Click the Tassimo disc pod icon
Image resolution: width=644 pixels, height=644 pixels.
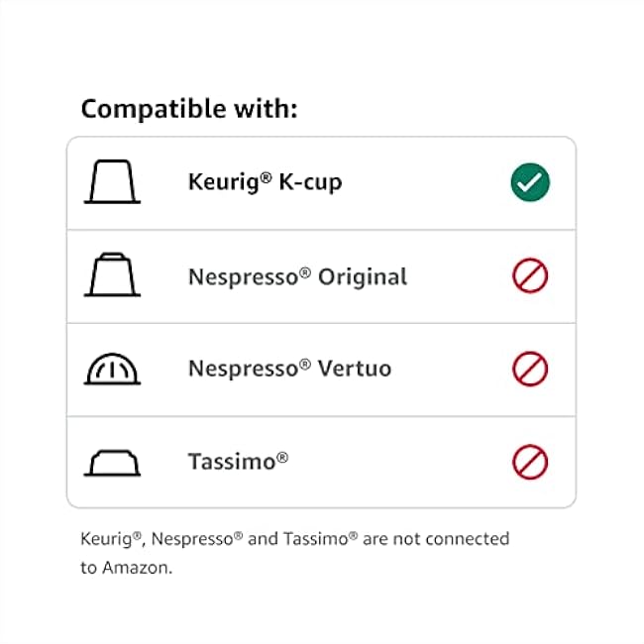point(112,463)
